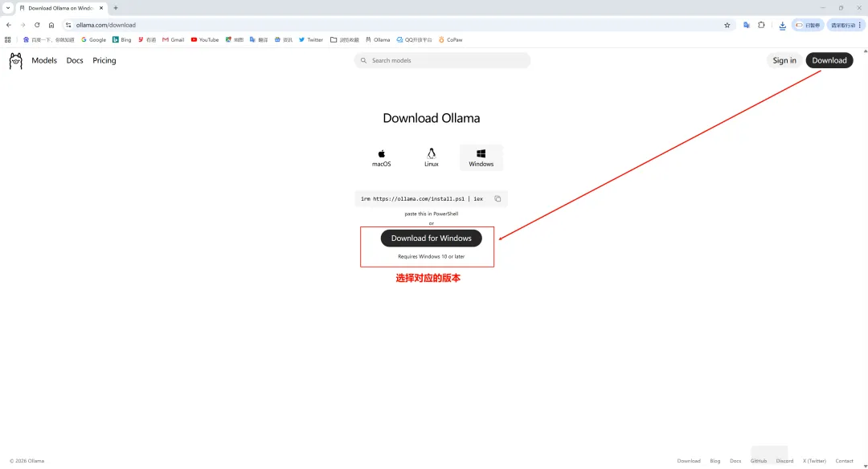The height and width of the screenshot is (469, 868).
Task: Open the YouTube bookmark
Action: coord(205,40)
